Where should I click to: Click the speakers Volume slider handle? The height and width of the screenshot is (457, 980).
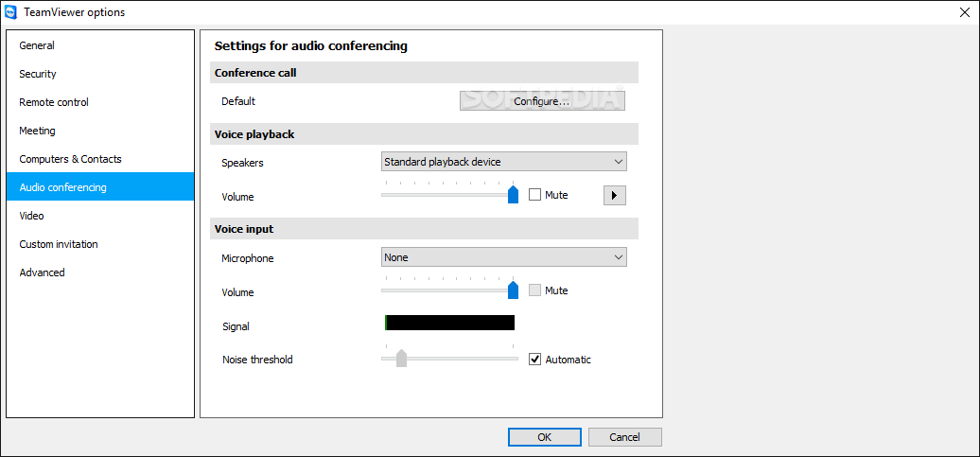tap(513, 194)
